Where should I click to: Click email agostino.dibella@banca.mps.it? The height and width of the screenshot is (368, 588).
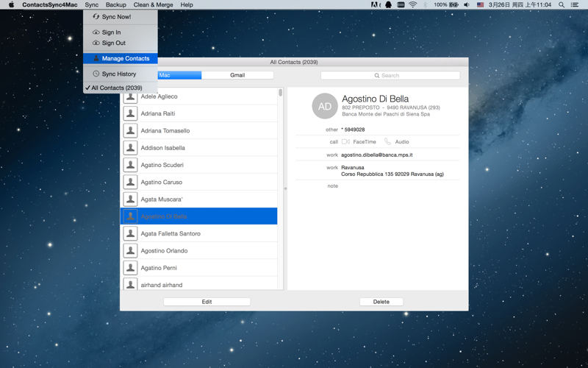point(377,155)
